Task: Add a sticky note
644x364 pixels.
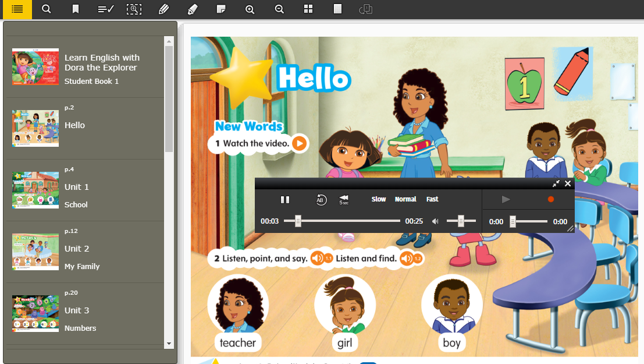Action: point(221,9)
